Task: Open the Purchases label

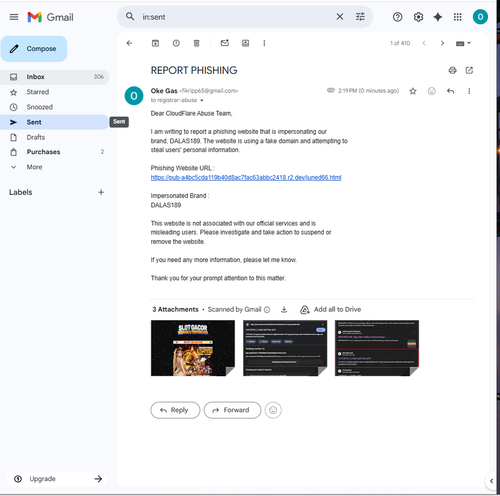Action: [55, 152]
